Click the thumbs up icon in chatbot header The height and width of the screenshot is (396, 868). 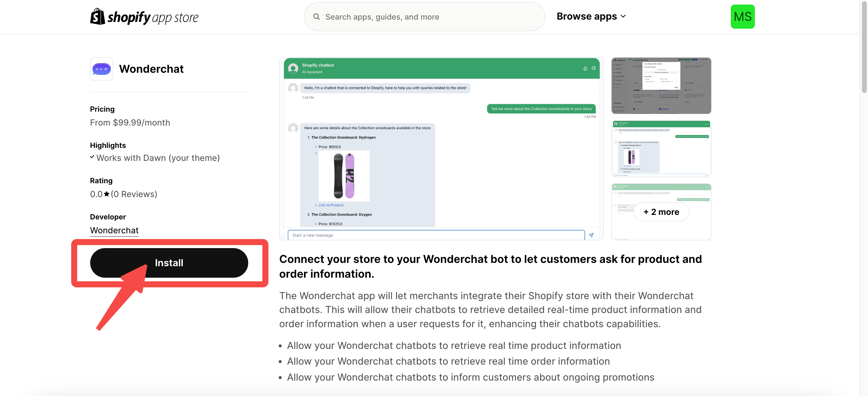[x=585, y=69]
